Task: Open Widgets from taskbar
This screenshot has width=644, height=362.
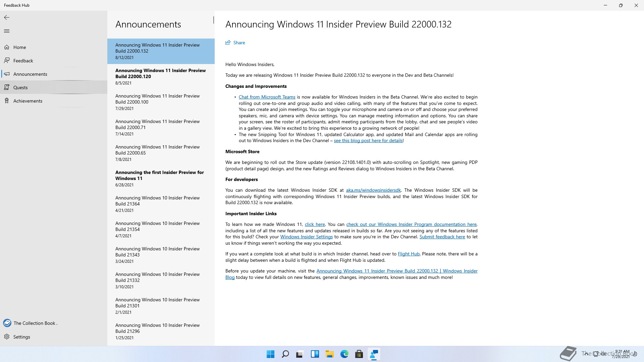Action: (315, 354)
